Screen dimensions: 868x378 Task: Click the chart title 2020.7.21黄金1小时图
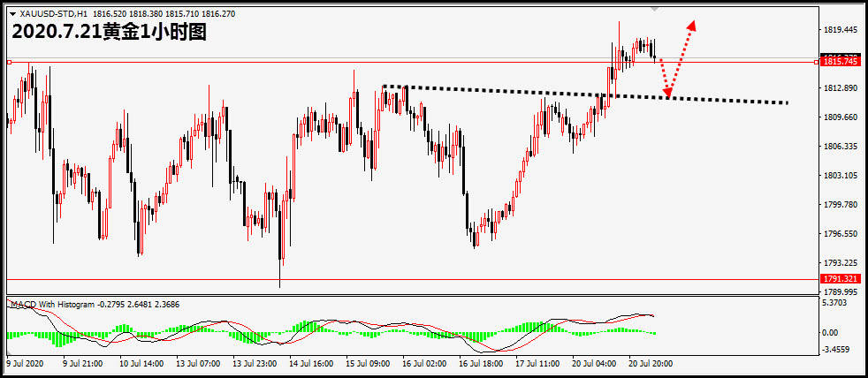coord(109,34)
